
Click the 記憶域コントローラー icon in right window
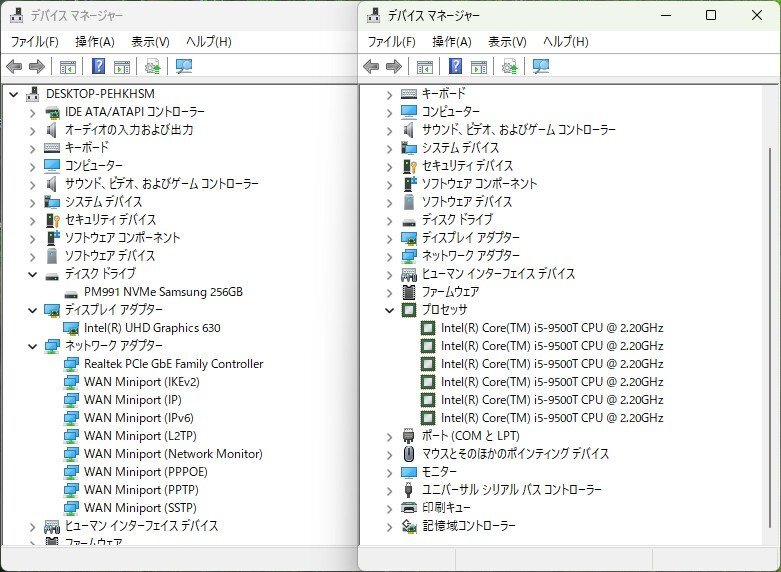pyautogui.click(x=409, y=526)
